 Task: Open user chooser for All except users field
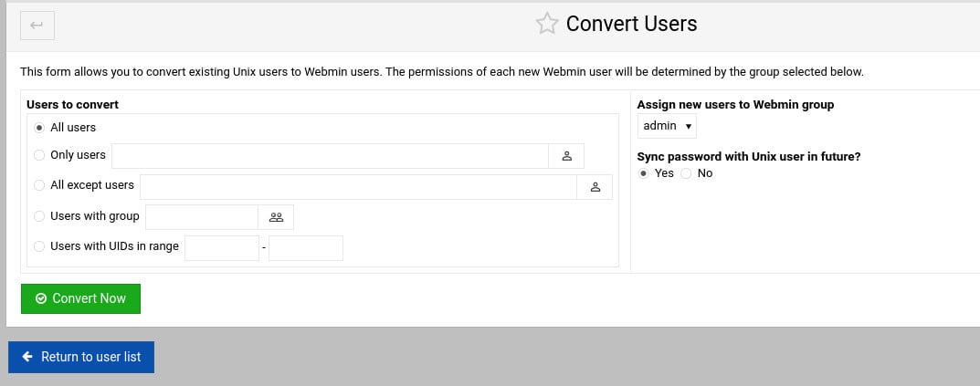pos(595,187)
